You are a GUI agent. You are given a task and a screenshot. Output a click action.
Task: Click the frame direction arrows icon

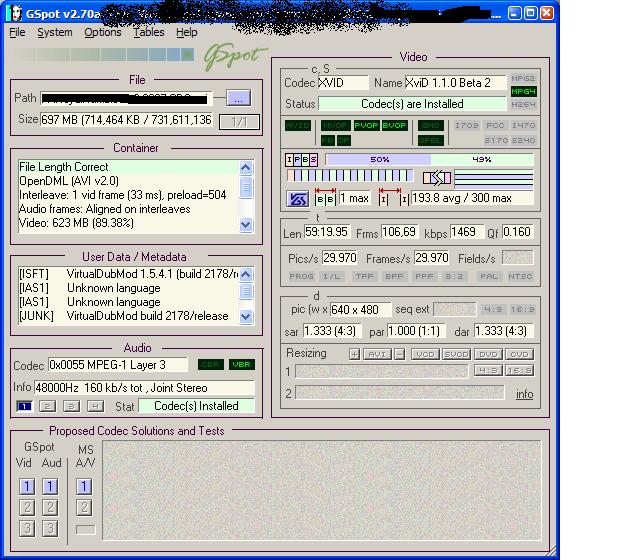[x=437, y=178]
